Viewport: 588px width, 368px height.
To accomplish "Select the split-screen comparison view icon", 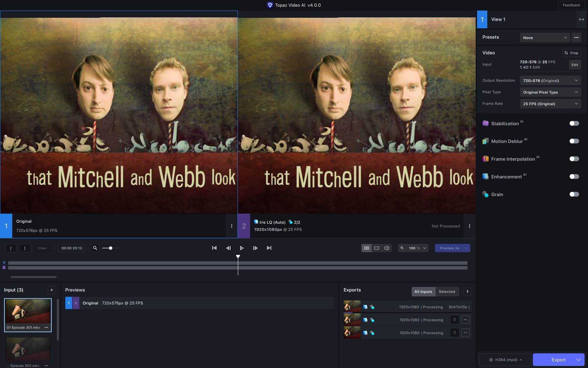I will (387, 248).
